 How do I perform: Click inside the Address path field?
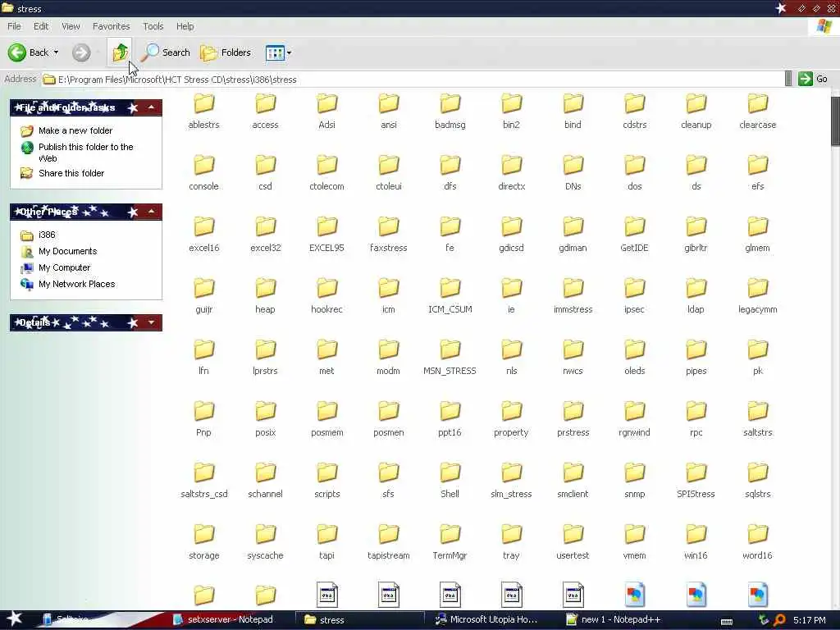(x=413, y=80)
